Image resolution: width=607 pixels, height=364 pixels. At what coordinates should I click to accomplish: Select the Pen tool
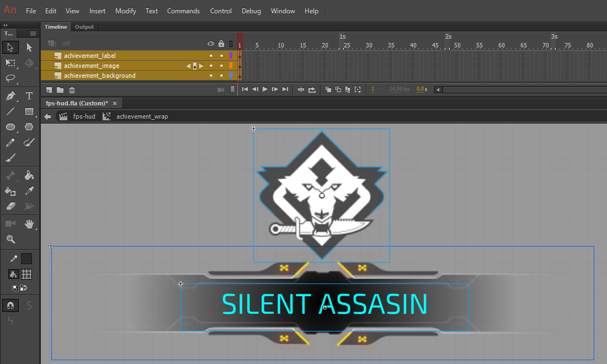click(x=10, y=95)
